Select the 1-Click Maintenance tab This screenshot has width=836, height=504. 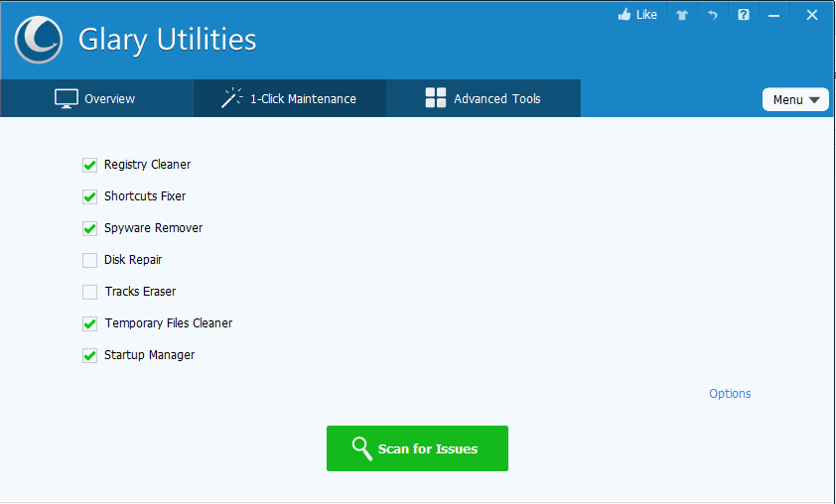[x=290, y=98]
